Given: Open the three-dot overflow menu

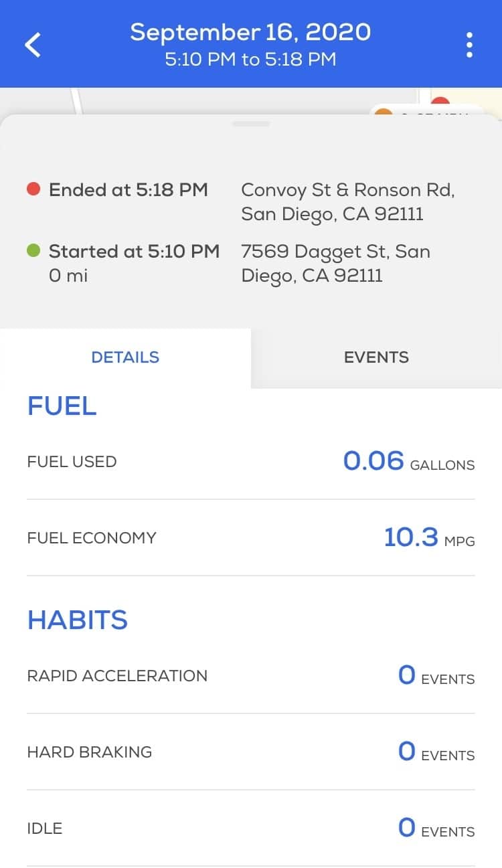Looking at the screenshot, I should coord(470,45).
